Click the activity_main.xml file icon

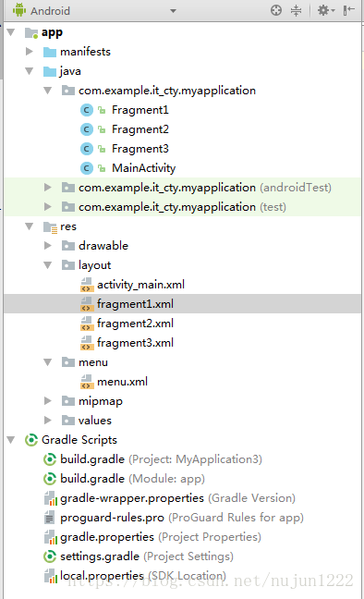87,285
